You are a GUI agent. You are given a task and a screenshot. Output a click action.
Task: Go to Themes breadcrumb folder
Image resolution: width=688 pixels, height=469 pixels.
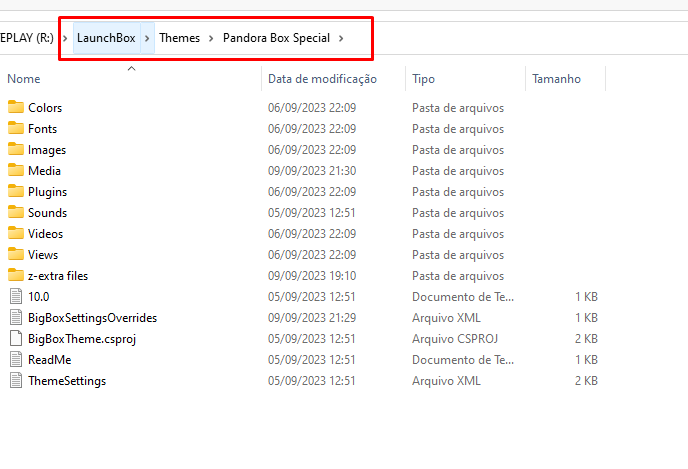pyautogui.click(x=179, y=38)
